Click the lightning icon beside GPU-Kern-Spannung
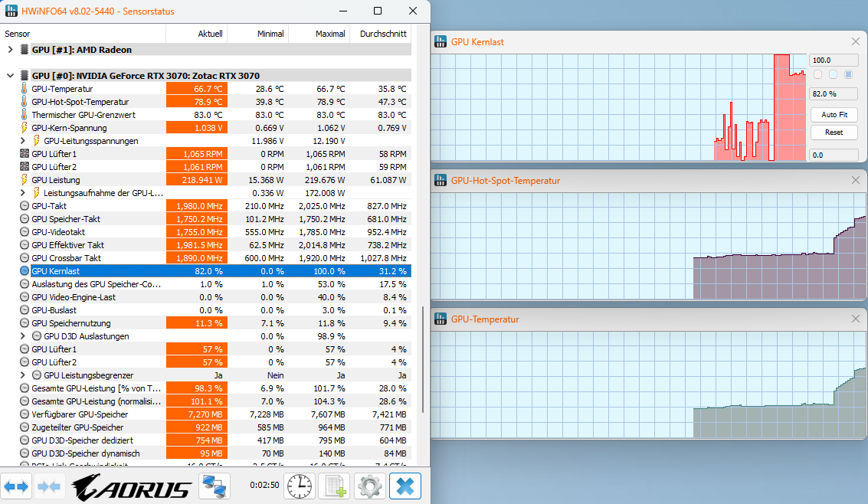Viewport: 868px width, 504px height. pos(24,128)
